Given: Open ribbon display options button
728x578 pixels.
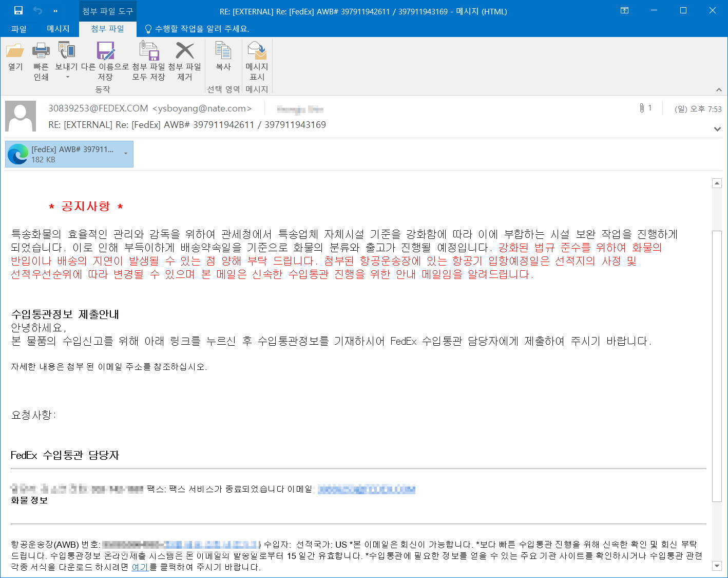Looking at the screenshot, I should pos(625,11).
